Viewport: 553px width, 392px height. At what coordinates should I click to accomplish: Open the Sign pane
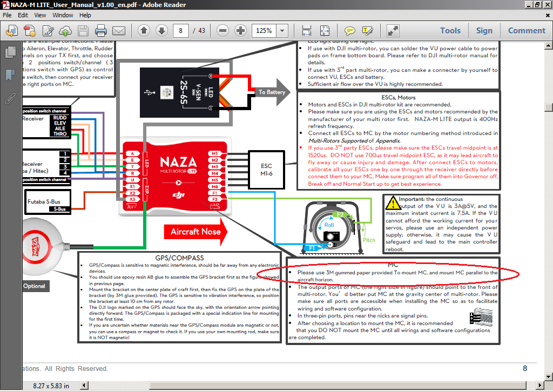(x=484, y=31)
